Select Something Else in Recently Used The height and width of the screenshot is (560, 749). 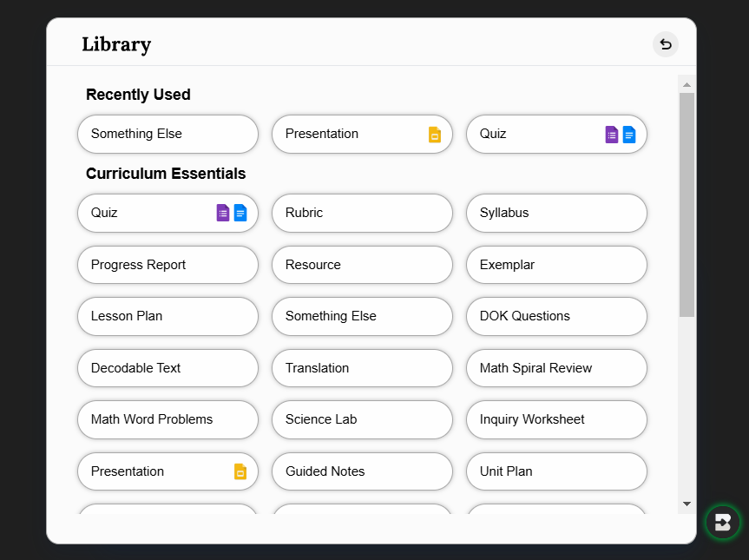[168, 134]
